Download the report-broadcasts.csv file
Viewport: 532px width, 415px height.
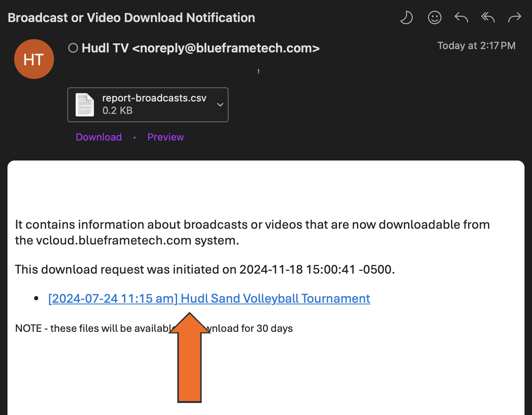(x=99, y=137)
